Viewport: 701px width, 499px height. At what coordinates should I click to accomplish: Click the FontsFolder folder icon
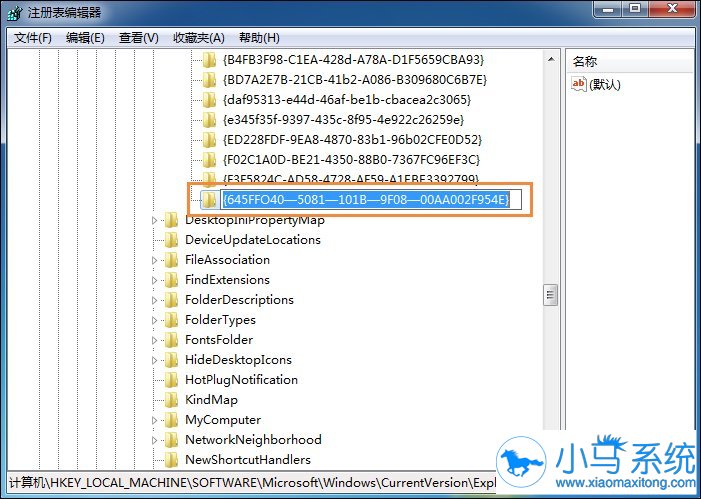[x=172, y=340]
